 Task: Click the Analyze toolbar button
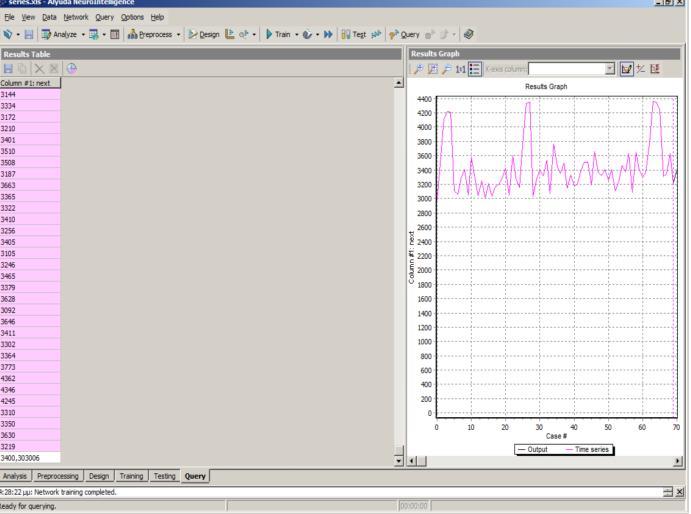tap(59, 34)
